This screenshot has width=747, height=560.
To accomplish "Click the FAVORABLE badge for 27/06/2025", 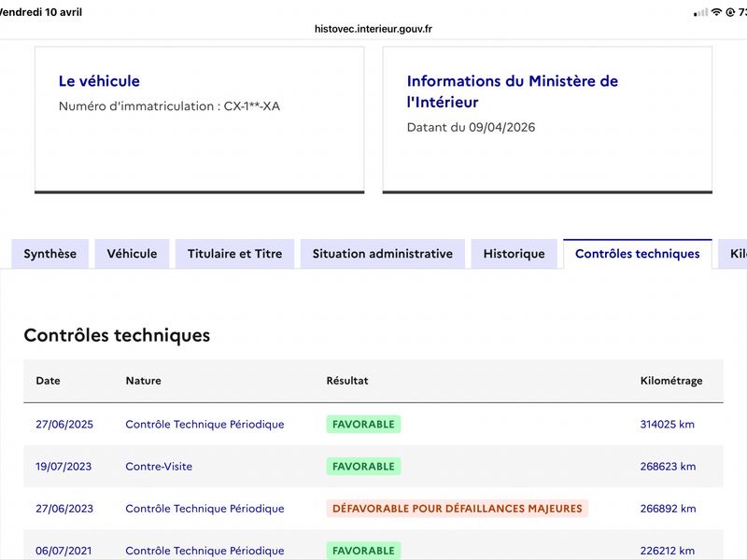I will pyautogui.click(x=363, y=425).
